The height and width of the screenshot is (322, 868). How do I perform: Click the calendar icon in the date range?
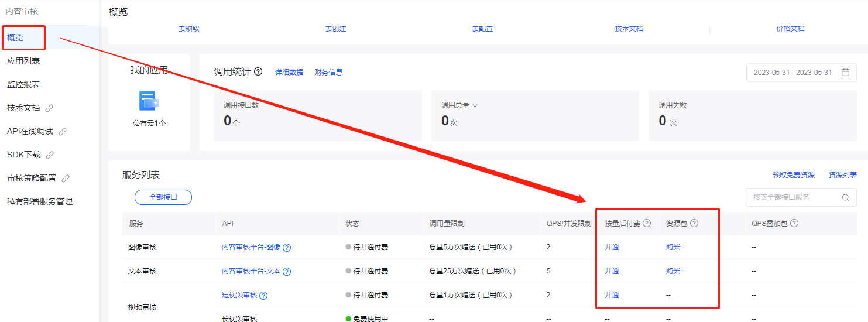[x=845, y=73]
